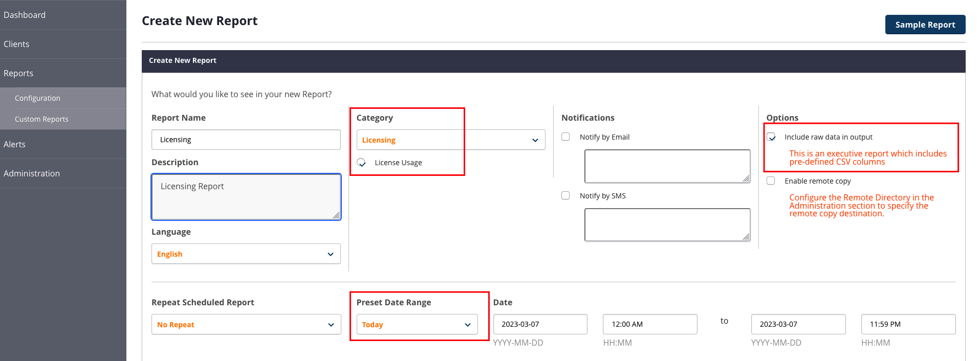Select the License Usage radio button
The image size is (980, 361).
361,163
